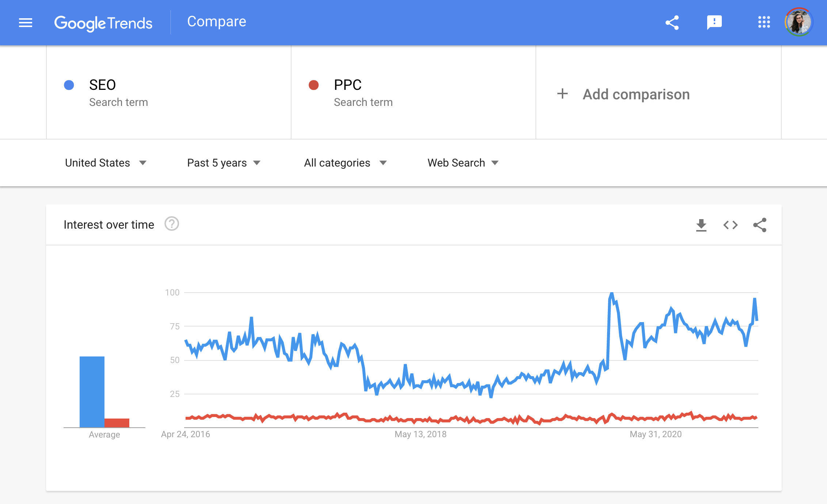Open the embed code icon
This screenshot has width=827, height=504.
click(731, 225)
